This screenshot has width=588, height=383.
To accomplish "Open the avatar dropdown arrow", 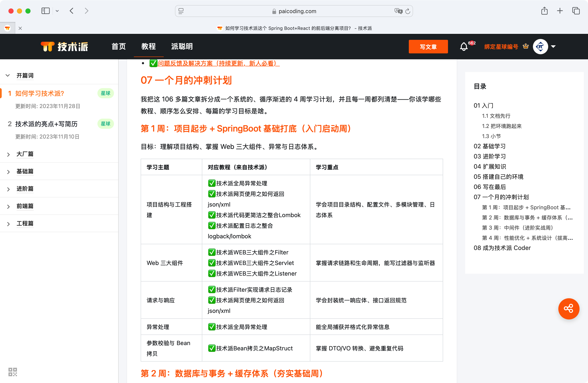I will click(553, 46).
